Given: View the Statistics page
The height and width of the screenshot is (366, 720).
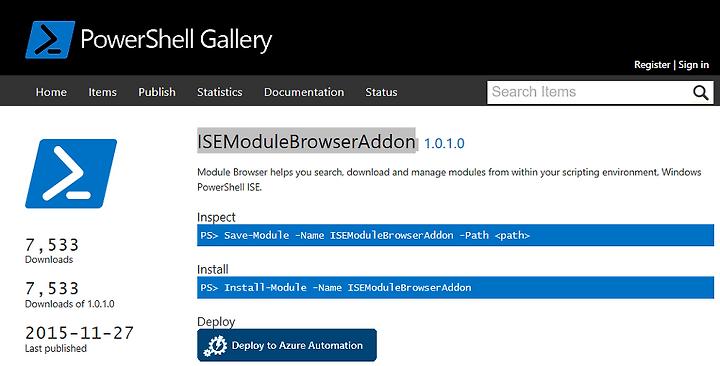Looking at the screenshot, I should click(219, 92).
